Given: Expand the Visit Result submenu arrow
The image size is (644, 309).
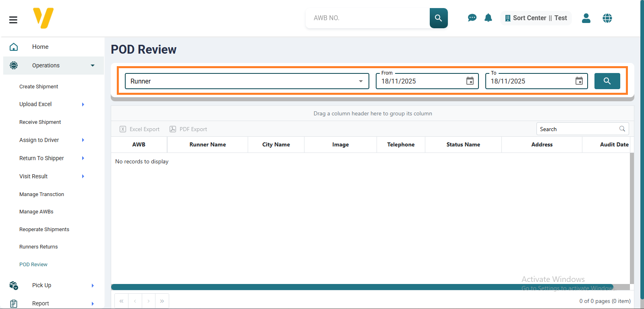Looking at the screenshot, I should (83, 176).
